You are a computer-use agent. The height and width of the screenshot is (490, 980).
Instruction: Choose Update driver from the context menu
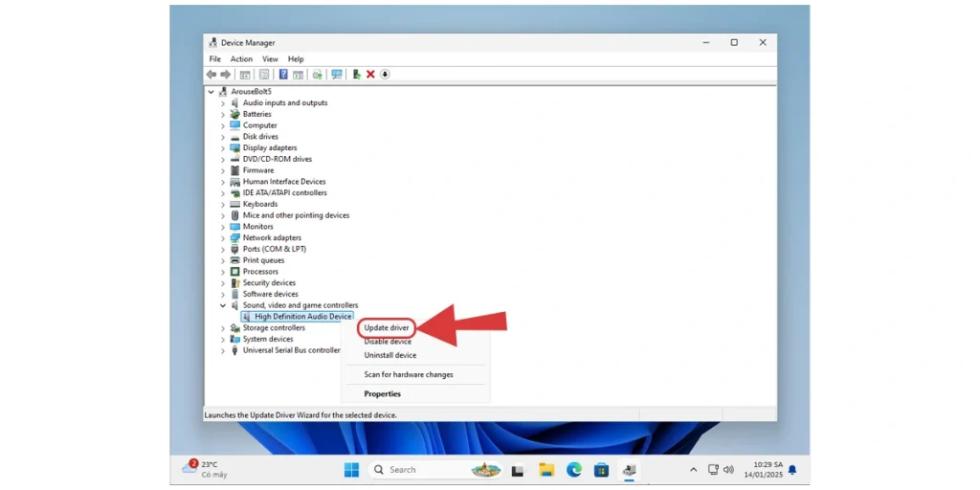387,328
